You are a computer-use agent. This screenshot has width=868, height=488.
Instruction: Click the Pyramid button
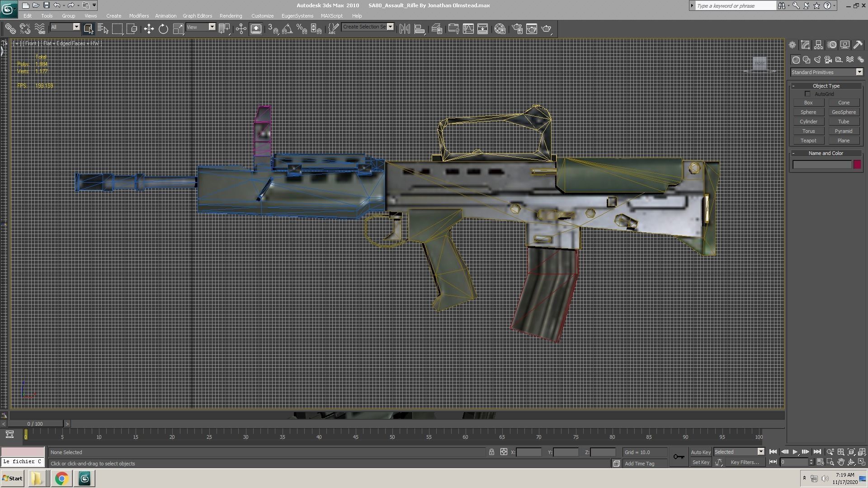tap(844, 131)
